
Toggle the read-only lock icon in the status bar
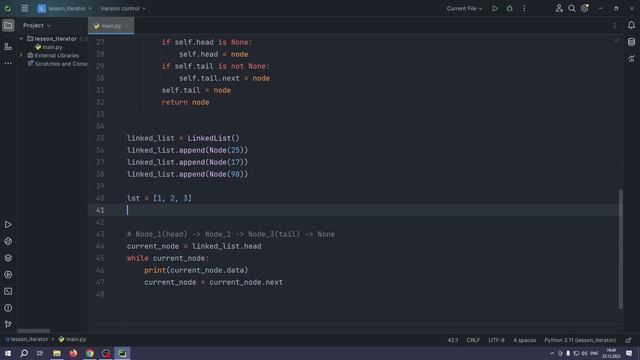629,340
